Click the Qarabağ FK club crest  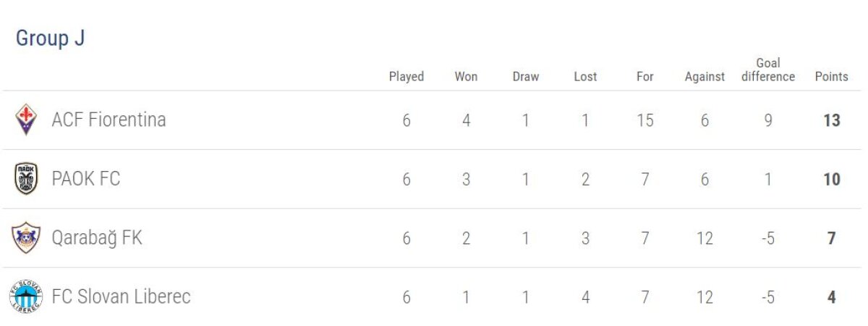tap(27, 238)
